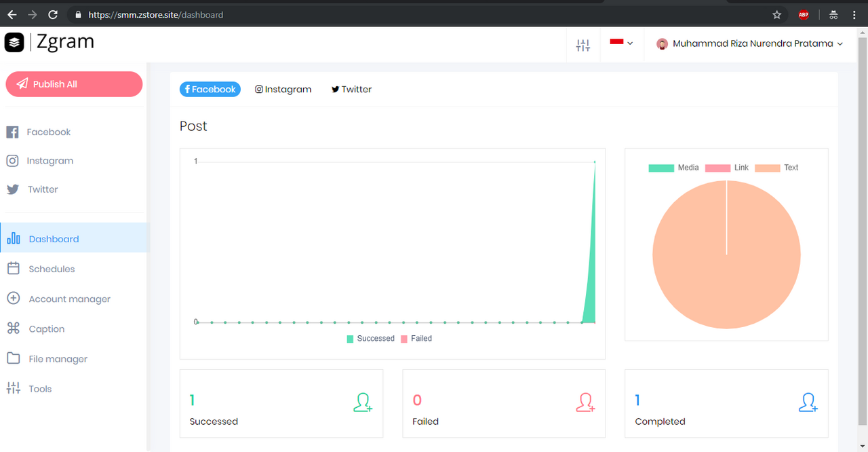Go back using browser back arrow
The image size is (868, 452).
click(12, 14)
